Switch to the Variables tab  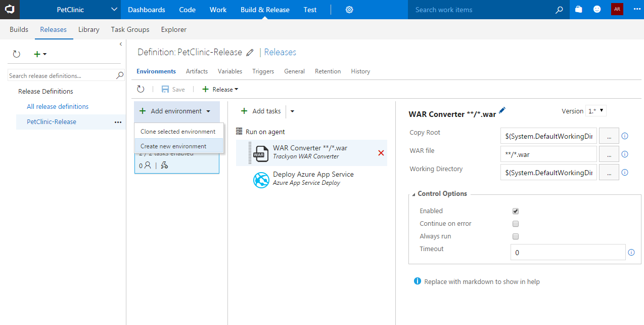coord(230,71)
